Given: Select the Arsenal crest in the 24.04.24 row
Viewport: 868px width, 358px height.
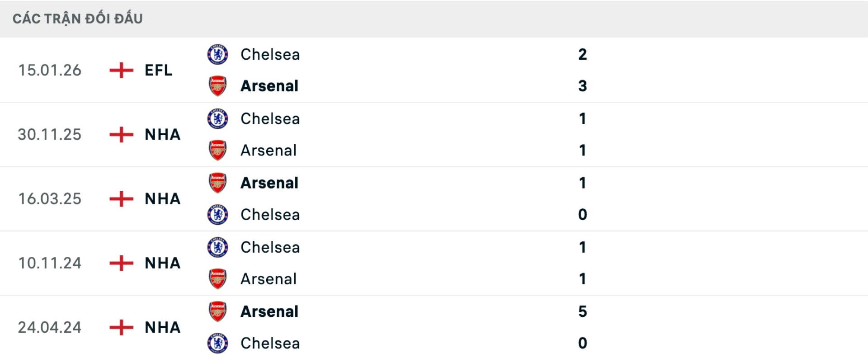Looking at the screenshot, I should 217,311.
